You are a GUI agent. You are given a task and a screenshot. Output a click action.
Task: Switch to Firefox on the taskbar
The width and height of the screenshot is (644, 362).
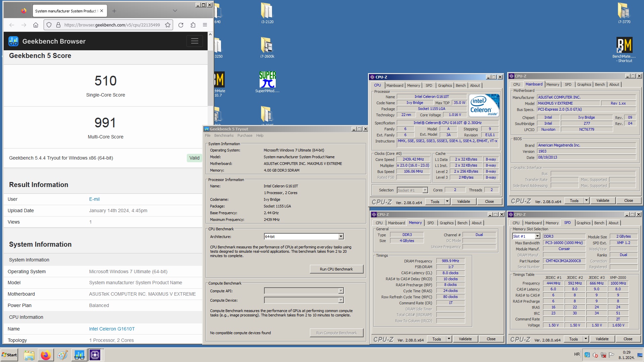46,355
